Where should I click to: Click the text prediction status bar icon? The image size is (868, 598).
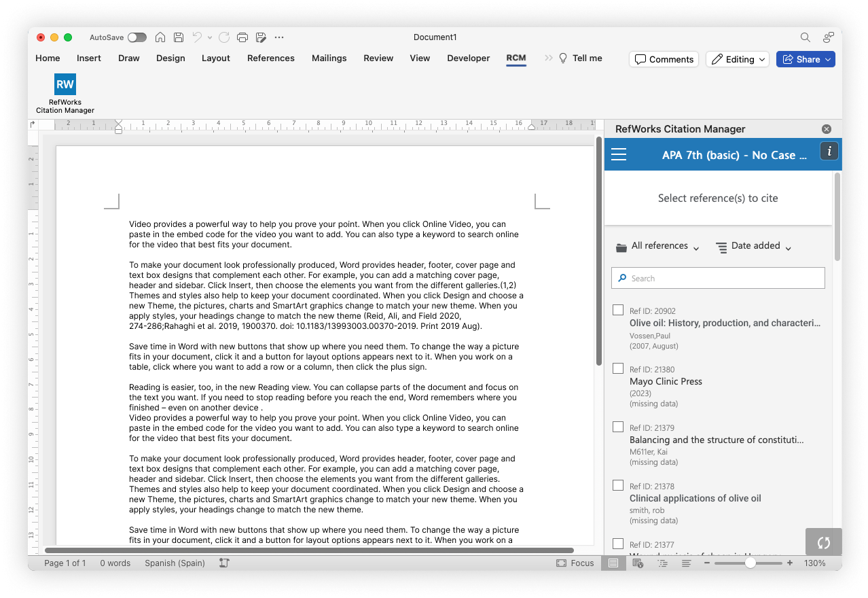point(225,563)
